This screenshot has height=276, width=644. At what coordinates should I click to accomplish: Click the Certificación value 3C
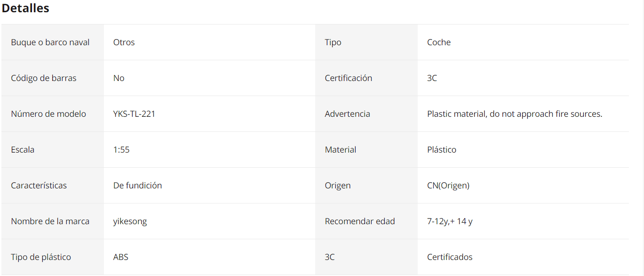pyautogui.click(x=432, y=78)
